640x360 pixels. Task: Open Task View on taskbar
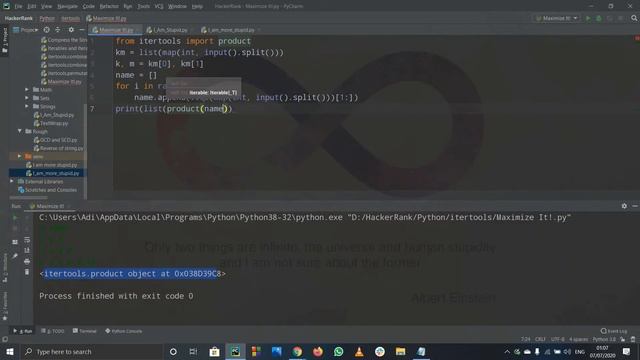point(193,351)
